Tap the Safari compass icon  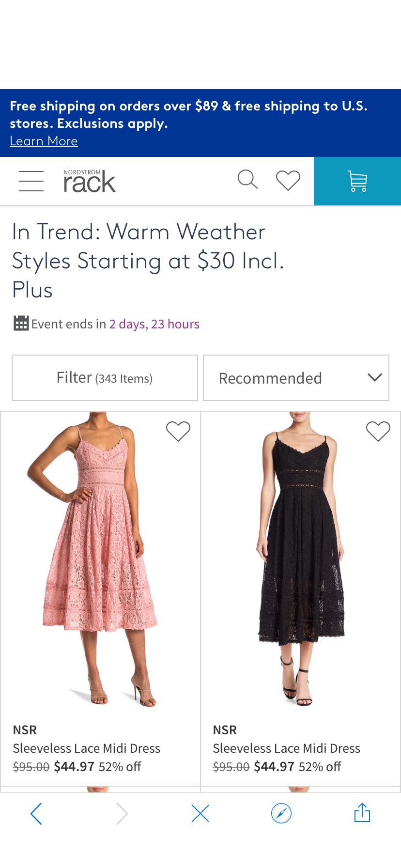pyautogui.click(x=281, y=814)
